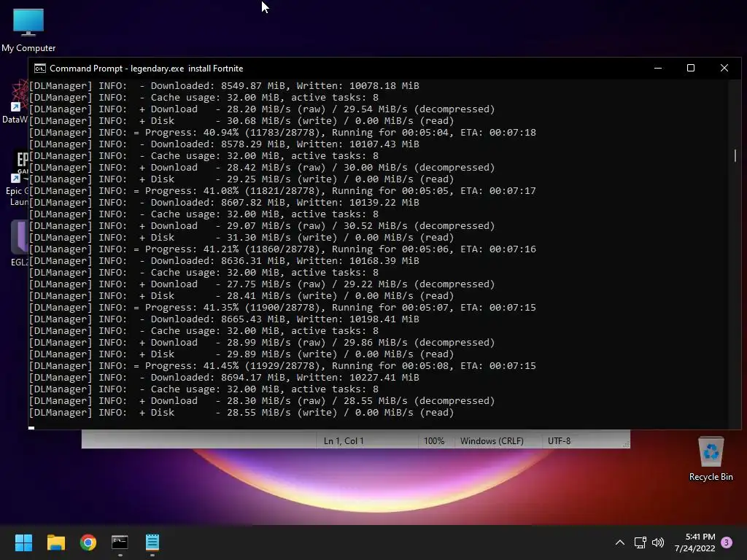The height and width of the screenshot is (560, 747).
Task: Click the 'Downloaded: 8549.87 MiB' line
Action: click(225, 86)
